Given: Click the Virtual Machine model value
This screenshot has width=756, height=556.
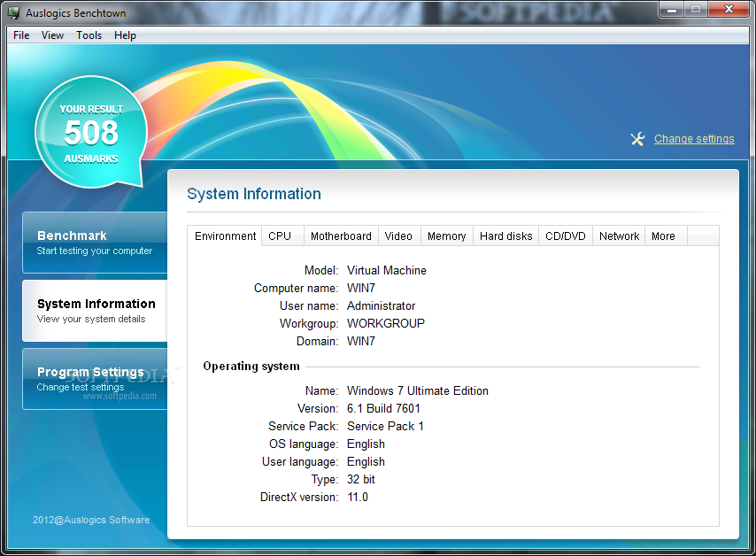Looking at the screenshot, I should point(387,271).
